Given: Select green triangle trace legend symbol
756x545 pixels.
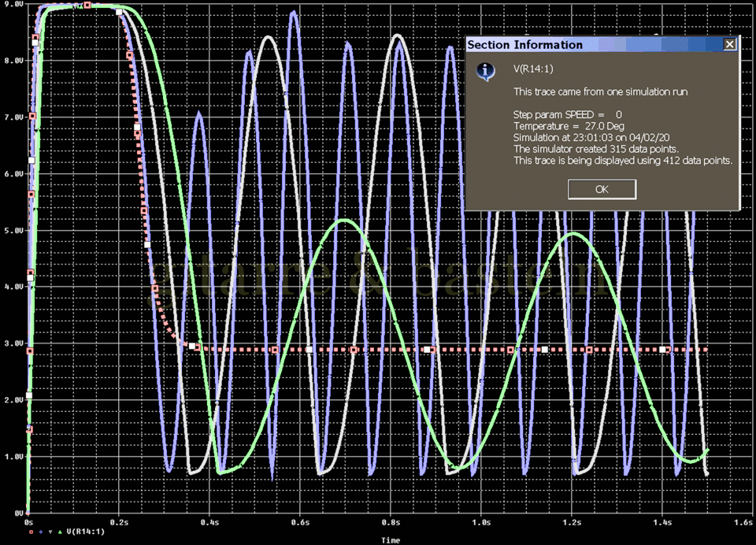Looking at the screenshot, I should pos(60,532).
